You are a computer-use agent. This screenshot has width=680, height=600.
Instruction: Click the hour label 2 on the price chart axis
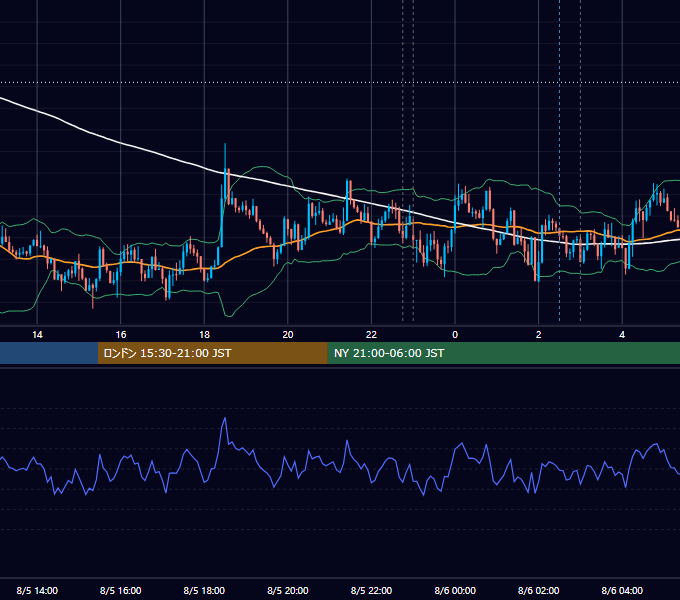tap(539, 335)
